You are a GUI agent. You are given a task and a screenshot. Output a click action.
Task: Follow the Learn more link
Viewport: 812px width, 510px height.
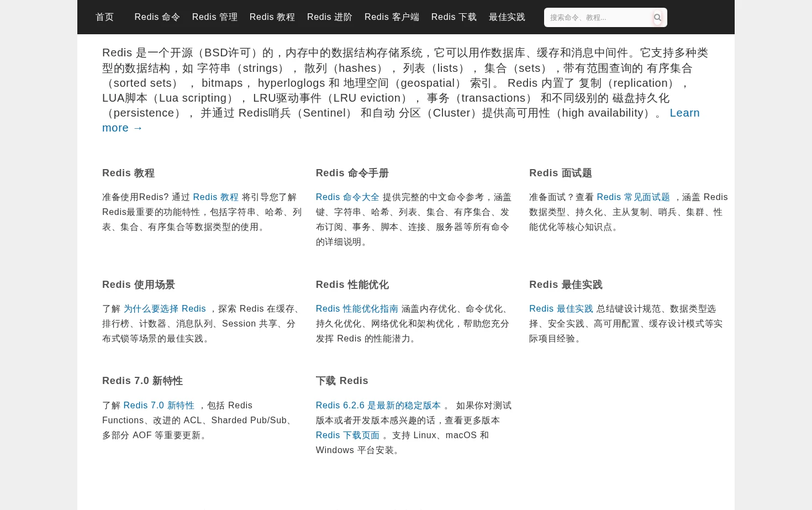click(x=684, y=113)
